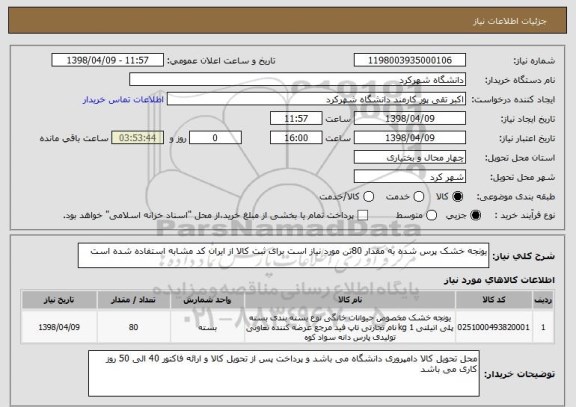Viewport: 576px width, 407px height.
Task: Click the quantity cell showing 80
Action: click(x=134, y=327)
